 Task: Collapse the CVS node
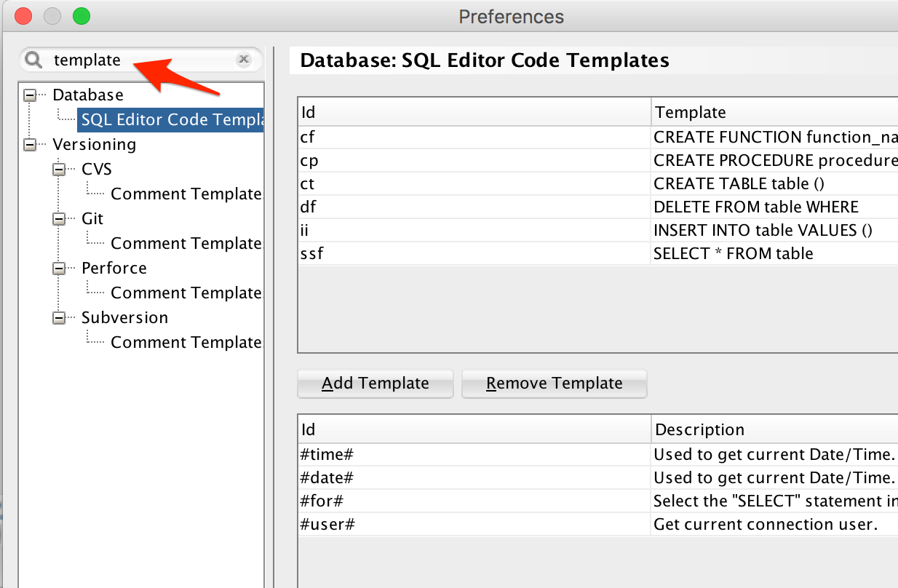(59, 169)
